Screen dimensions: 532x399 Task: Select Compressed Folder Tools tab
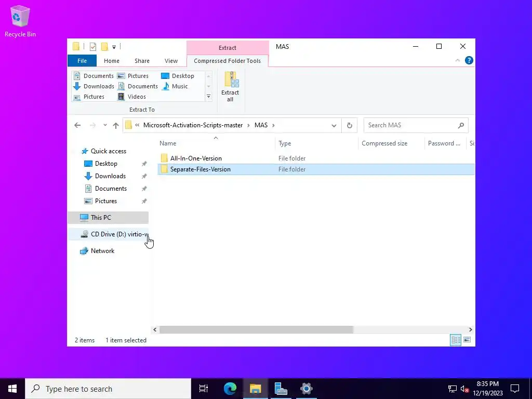228,61
